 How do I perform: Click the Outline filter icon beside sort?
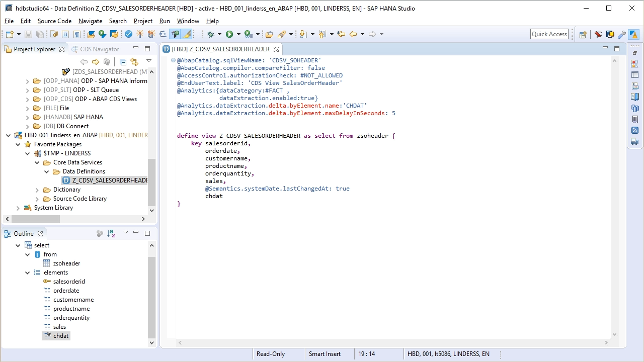point(100,233)
